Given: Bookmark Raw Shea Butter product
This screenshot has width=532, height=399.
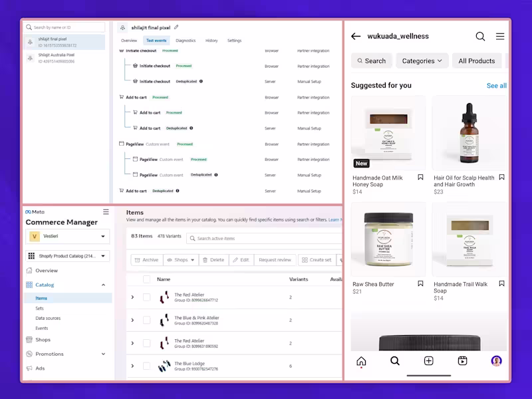Looking at the screenshot, I should pos(420,283).
